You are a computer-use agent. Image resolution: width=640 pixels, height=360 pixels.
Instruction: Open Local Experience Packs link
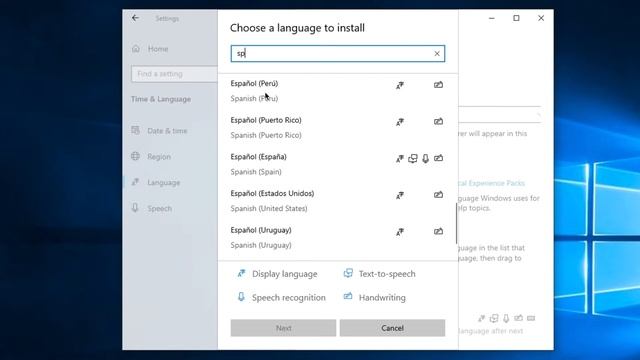pos(491,183)
